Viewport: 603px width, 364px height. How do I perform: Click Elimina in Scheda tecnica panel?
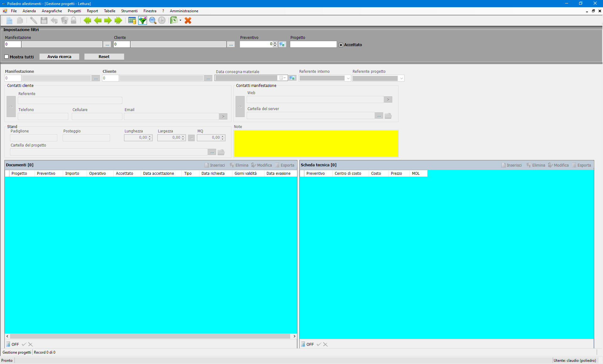click(x=536, y=165)
